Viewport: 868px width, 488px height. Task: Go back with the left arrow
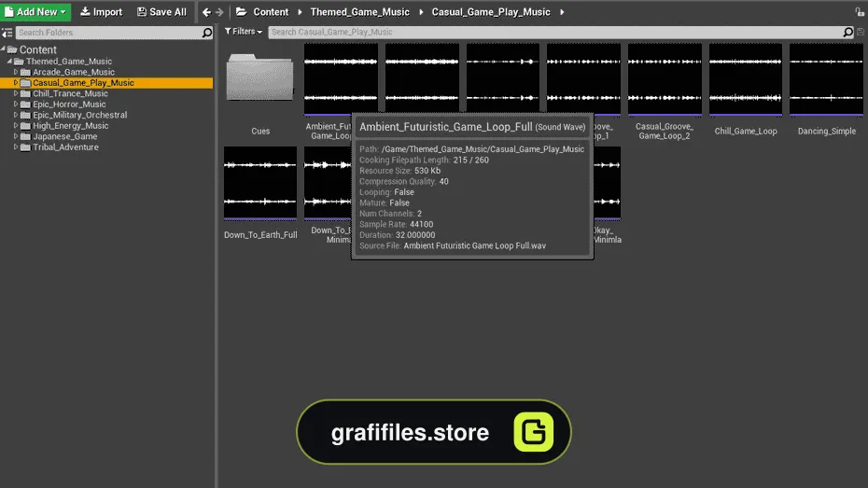[x=206, y=12]
